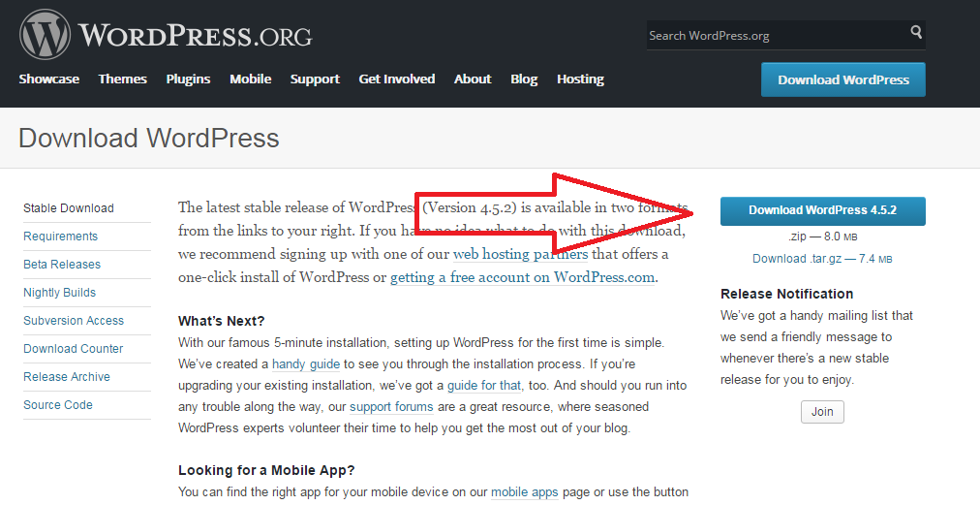Screen dimensions: 980x505
Task: Open the guide for that link
Action: coord(484,386)
